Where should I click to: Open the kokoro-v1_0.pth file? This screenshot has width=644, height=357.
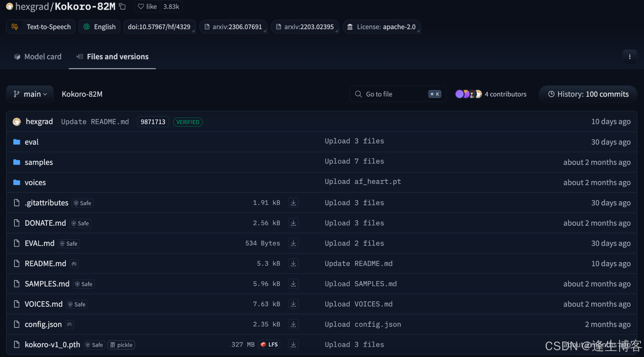(52, 345)
